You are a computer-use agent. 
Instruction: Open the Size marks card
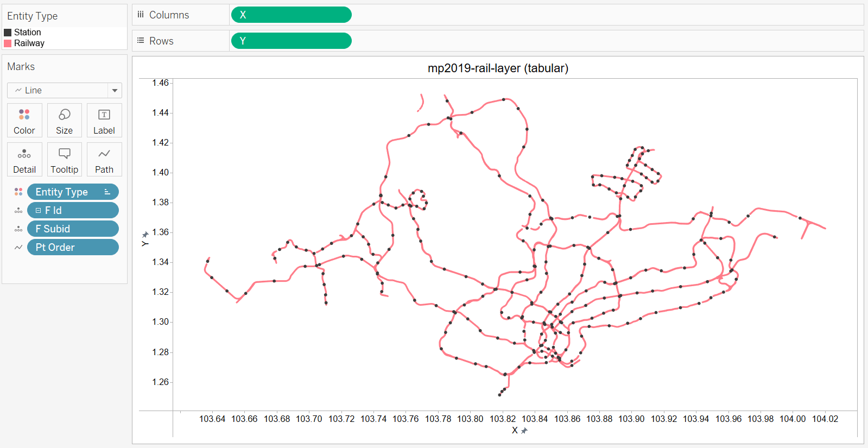[64, 120]
